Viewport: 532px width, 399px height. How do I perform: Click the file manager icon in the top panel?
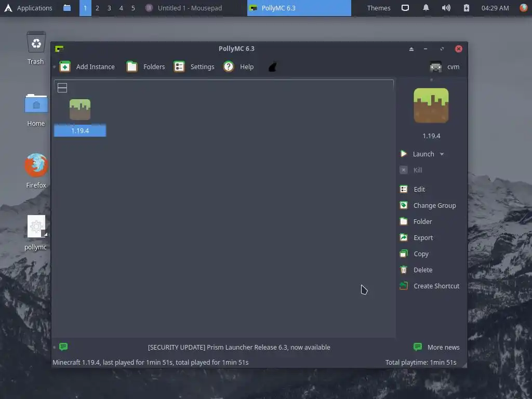pyautogui.click(x=67, y=8)
